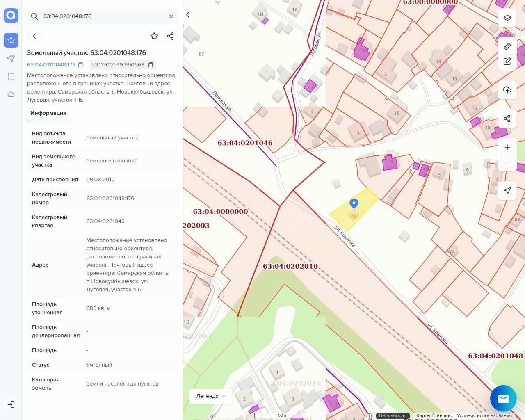Click the cloud upload icon on map
The image size is (525, 420).
(507, 90)
